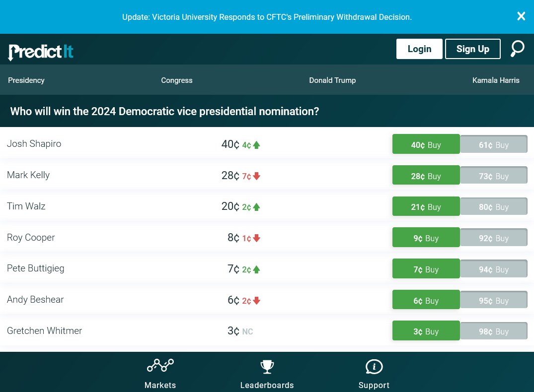Click the PredictIt logo

[41, 51]
